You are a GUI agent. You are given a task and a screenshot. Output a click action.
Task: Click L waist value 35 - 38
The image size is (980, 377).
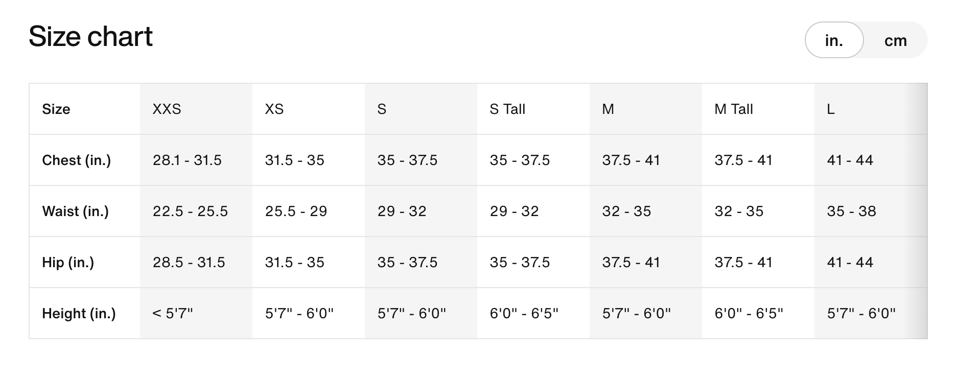pyautogui.click(x=851, y=211)
